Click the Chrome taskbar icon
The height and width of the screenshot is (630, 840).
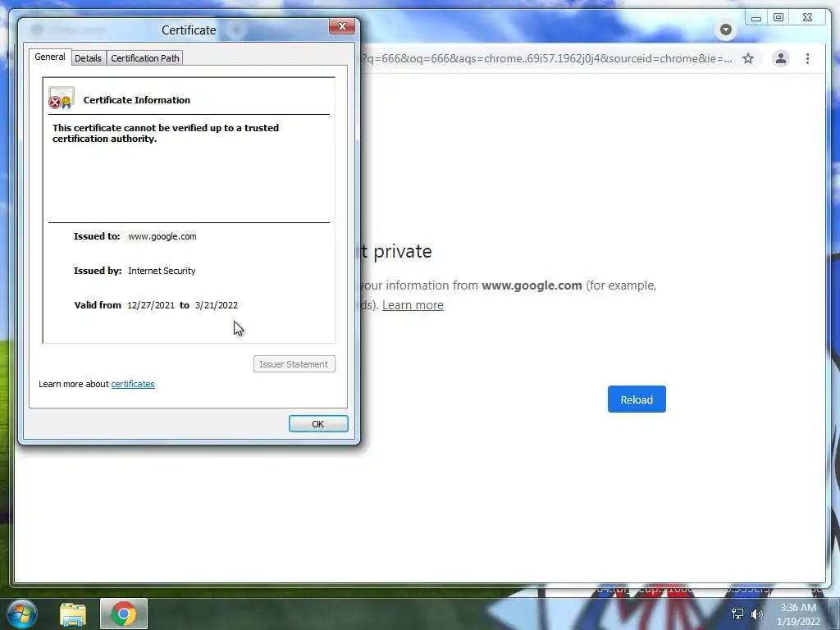point(124,614)
